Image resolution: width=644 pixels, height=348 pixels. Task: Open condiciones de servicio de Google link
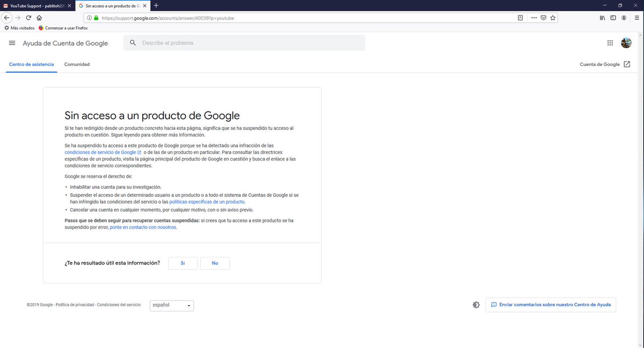click(x=103, y=152)
